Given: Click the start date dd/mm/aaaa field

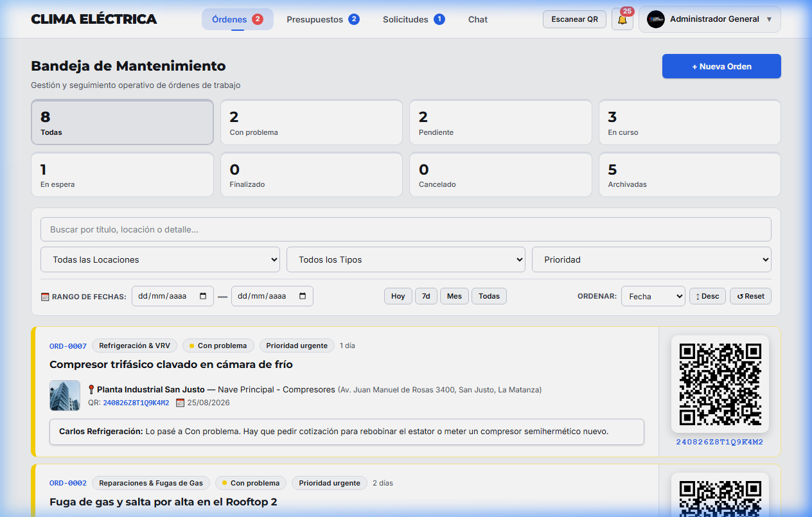Looking at the screenshot, I should pos(173,296).
